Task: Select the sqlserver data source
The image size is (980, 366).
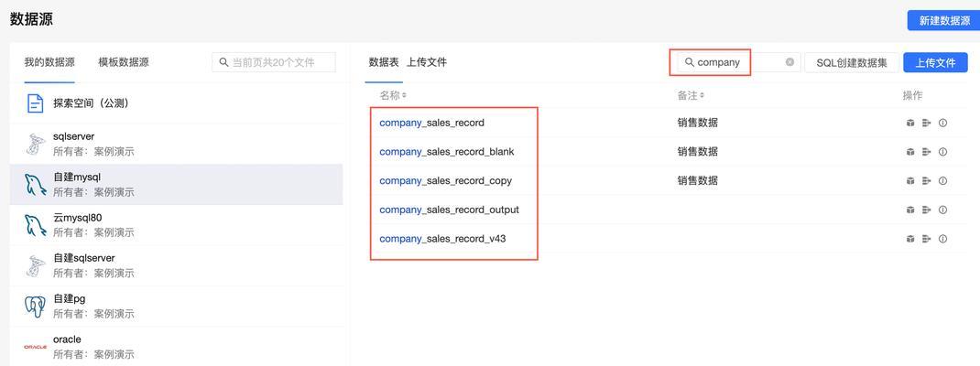Action: (x=176, y=144)
